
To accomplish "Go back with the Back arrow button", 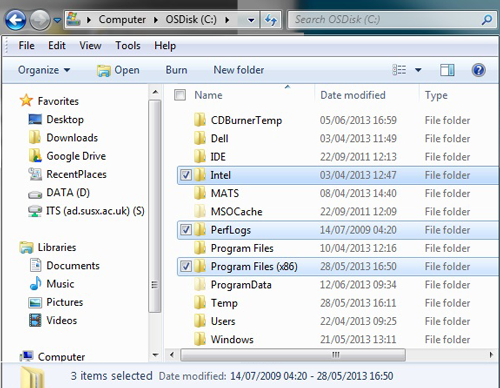I will coord(16,20).
